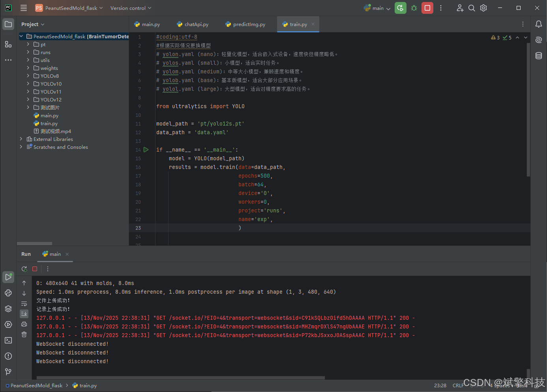Viewport: 547px width, 392px height.
Task: Open AI Assistant spiral icon
Action: (539, 40)
